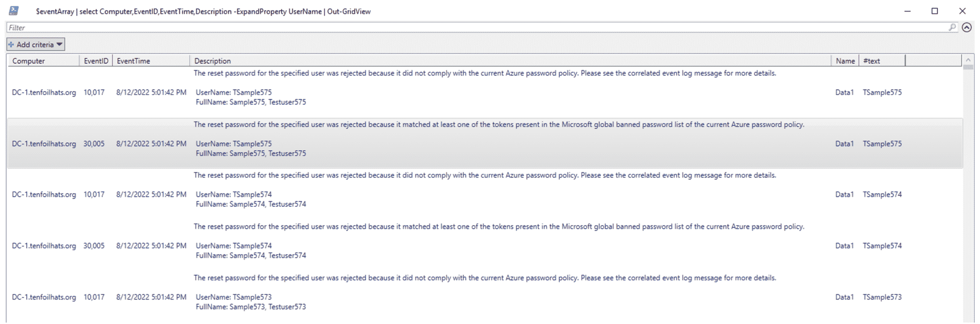Sort by the Name column header

click(845, 61)
